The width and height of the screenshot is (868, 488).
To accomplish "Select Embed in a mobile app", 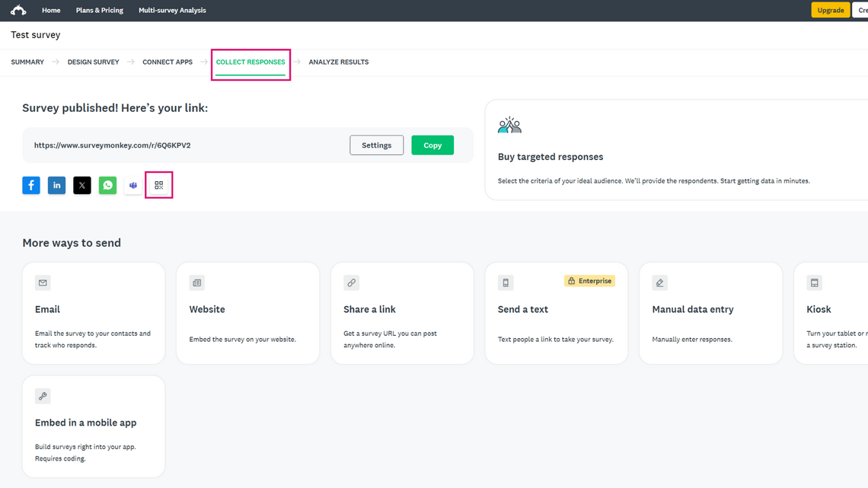I will [94, 426].
